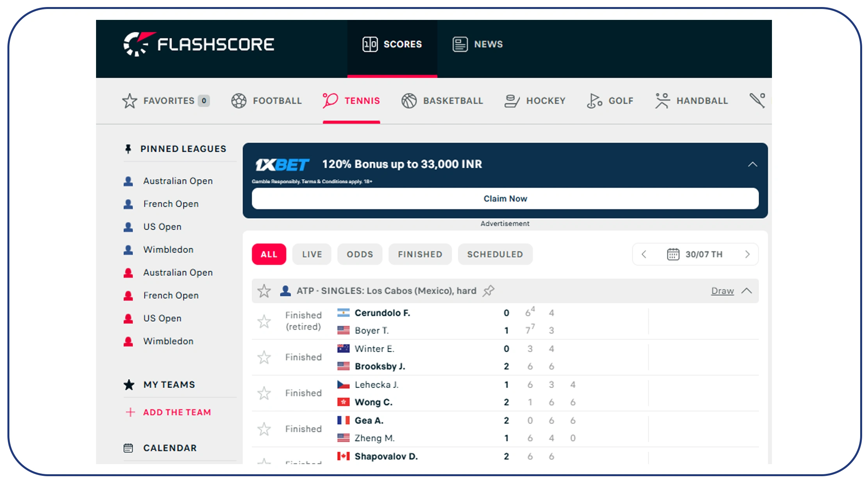Open player Cerundolo F.
The image size is (868, 484).
[x=382, y=313]
